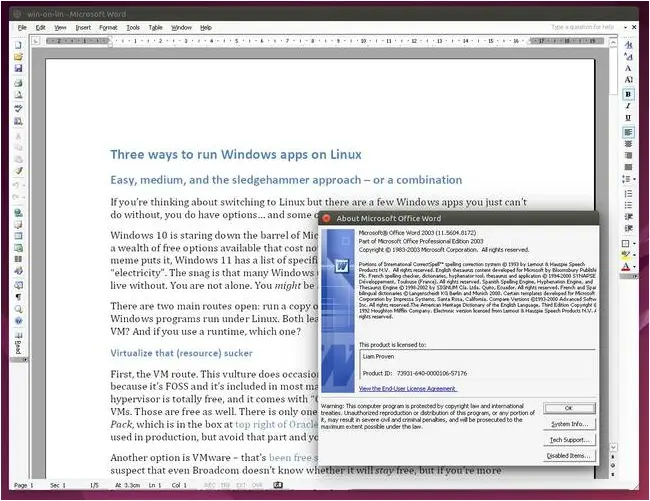
Task: Click the spelling status book icon in status bar
Action: tap(278, 485)
